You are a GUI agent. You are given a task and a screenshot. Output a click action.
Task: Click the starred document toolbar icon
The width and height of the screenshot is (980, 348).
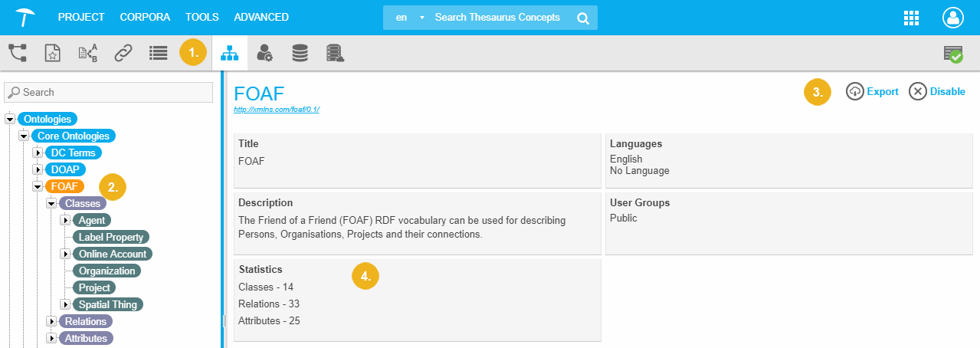(x=52, y=53)
